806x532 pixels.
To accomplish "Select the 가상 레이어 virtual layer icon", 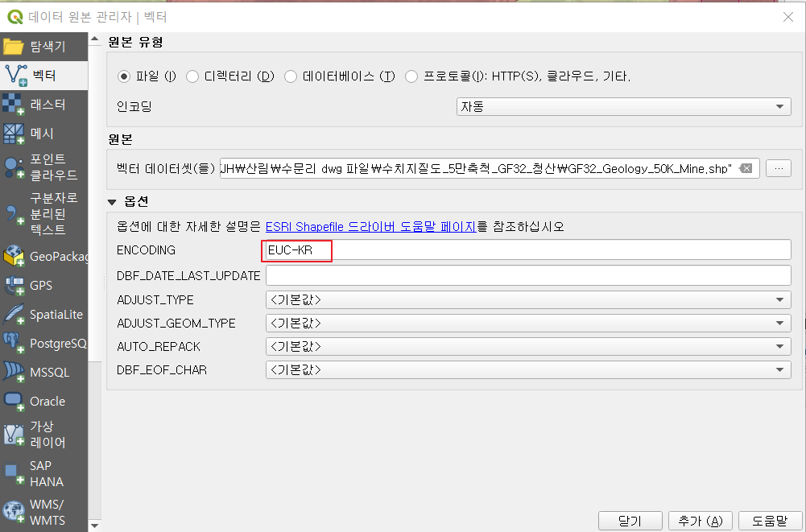I will (x=13, y=435).
